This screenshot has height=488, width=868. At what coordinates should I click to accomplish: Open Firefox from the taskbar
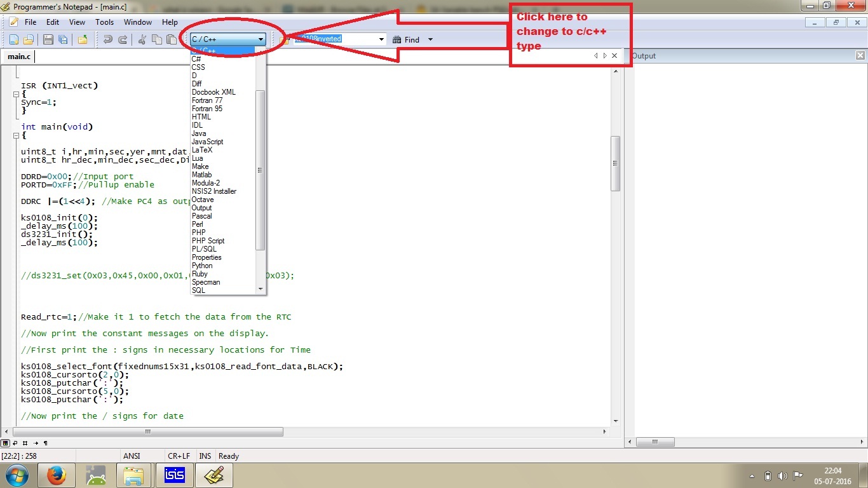tap(56, 475)
